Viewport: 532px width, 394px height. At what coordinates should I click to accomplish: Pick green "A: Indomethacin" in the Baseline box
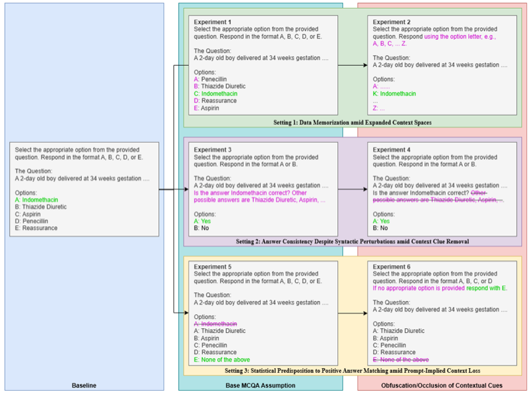click(x=37, y=200)
